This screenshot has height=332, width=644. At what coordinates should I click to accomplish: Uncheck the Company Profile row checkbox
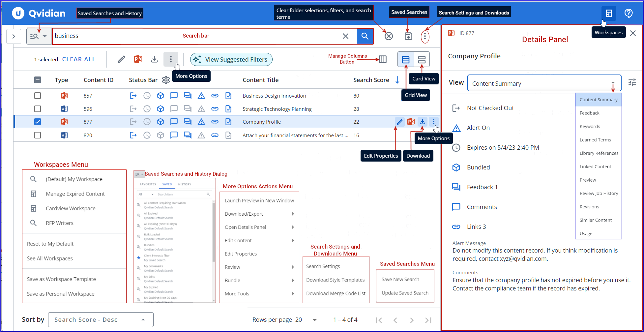click(x=38, y=122)
